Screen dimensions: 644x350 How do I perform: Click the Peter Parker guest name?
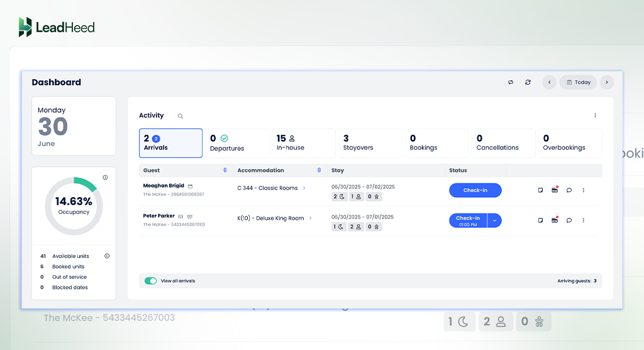(158, 215)
